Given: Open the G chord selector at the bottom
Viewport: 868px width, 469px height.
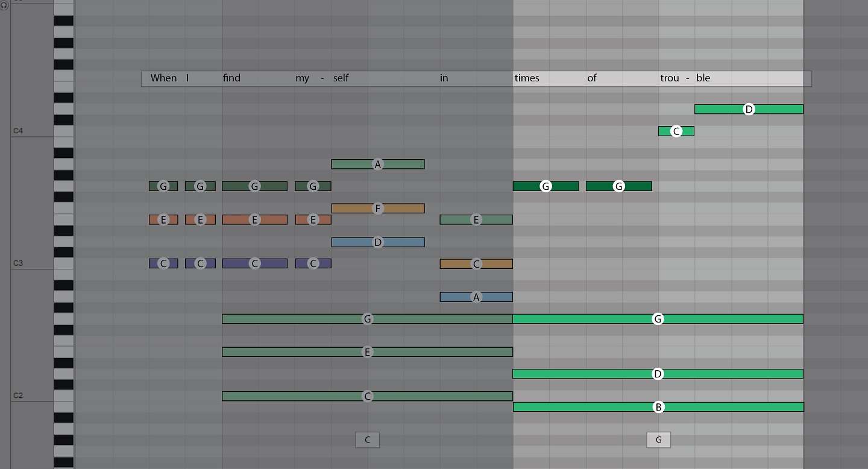Looking at the screenshot, I should point(658,439).
